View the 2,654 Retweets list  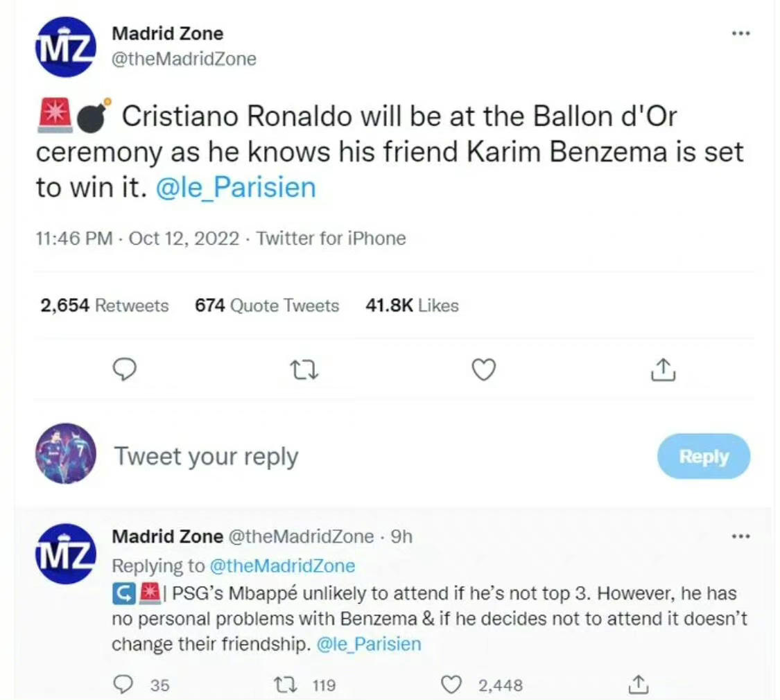coord(105,306)
